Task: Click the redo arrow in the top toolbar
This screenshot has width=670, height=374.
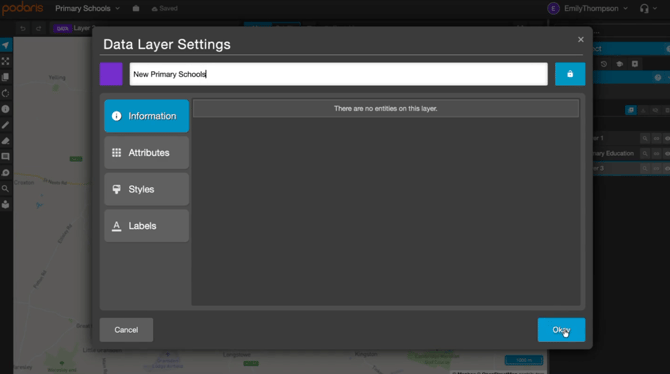Action: pos(38,28)
